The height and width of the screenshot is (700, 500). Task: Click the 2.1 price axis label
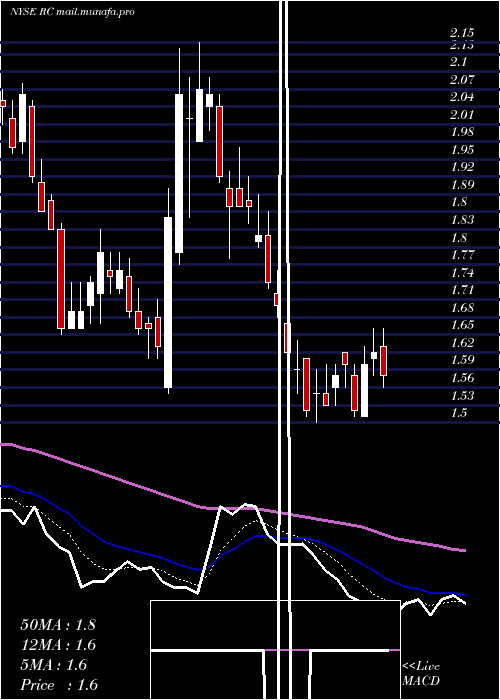pyautogui.click(x=458, y=62)
